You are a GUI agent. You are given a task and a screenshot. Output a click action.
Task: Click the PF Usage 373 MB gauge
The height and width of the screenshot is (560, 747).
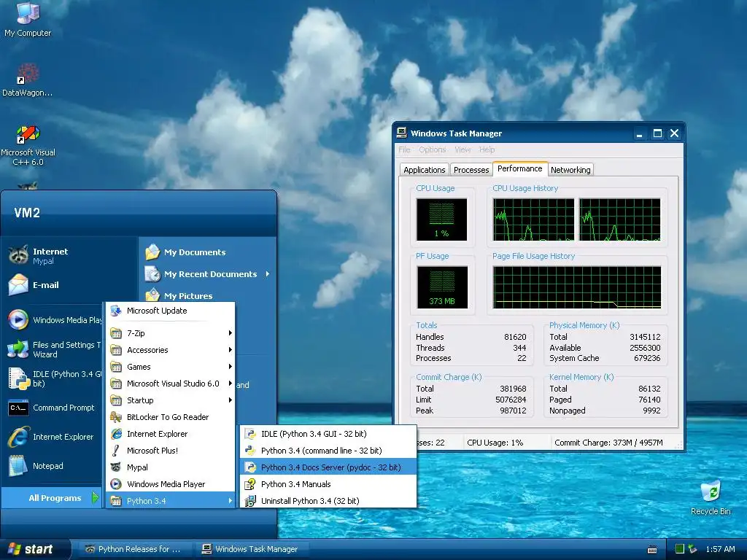442,287
